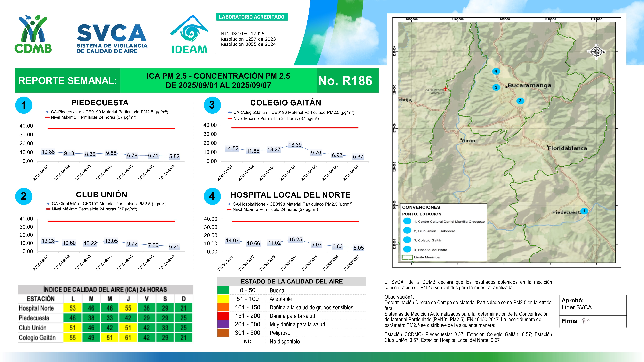
Task: Click the Límite Municipal legend symbol
Action: 407,257
